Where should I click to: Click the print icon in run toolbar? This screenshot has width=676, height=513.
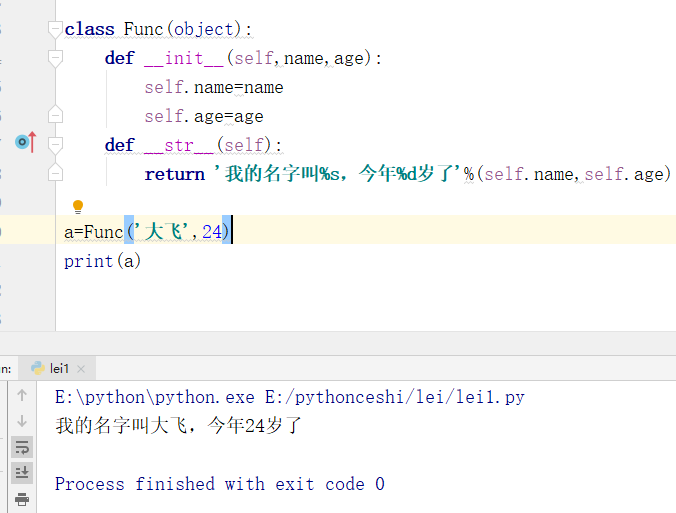click(x=22, y=499)
